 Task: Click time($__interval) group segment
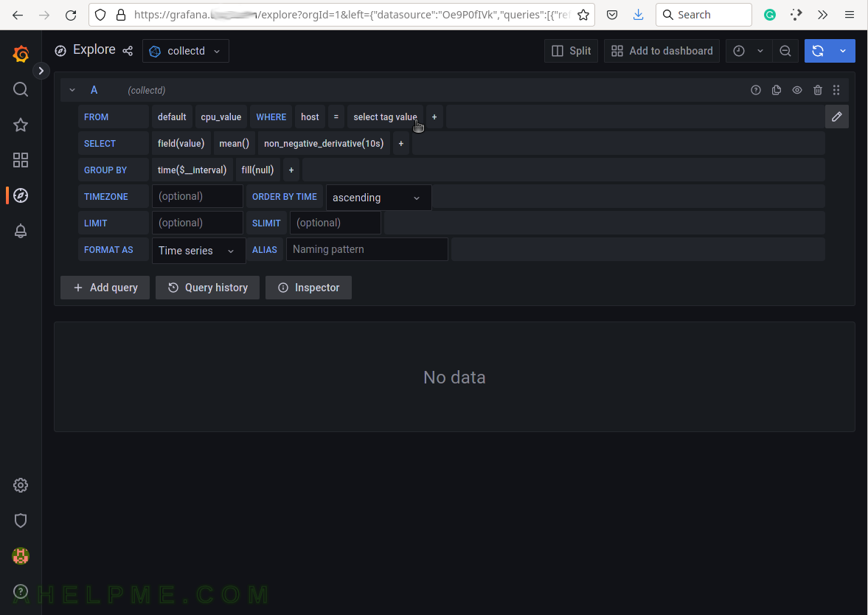(192, 170)
